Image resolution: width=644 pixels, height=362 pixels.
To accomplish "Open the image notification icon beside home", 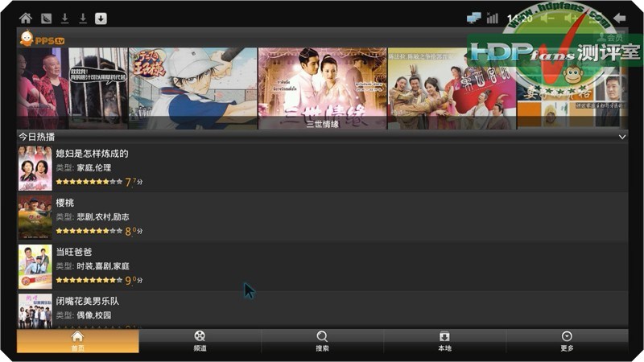I will 47,19.
